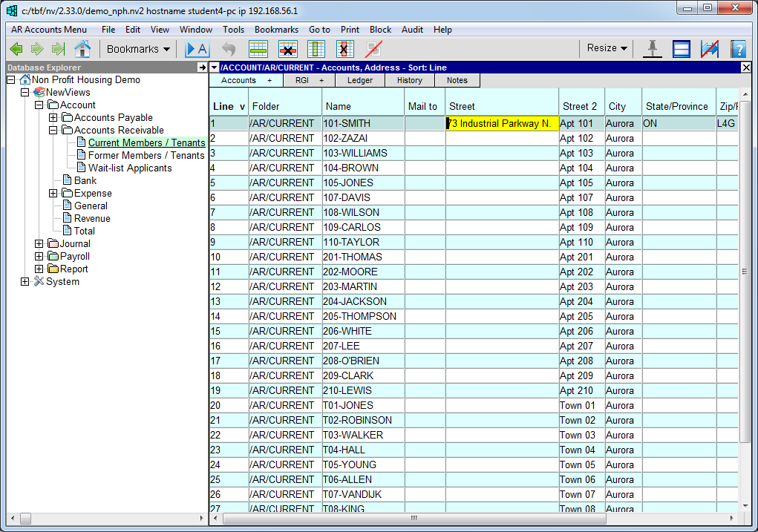The width and height of the screenshot is (758, 532).
Task: Open help with the question mark icon
Action: 737,49
